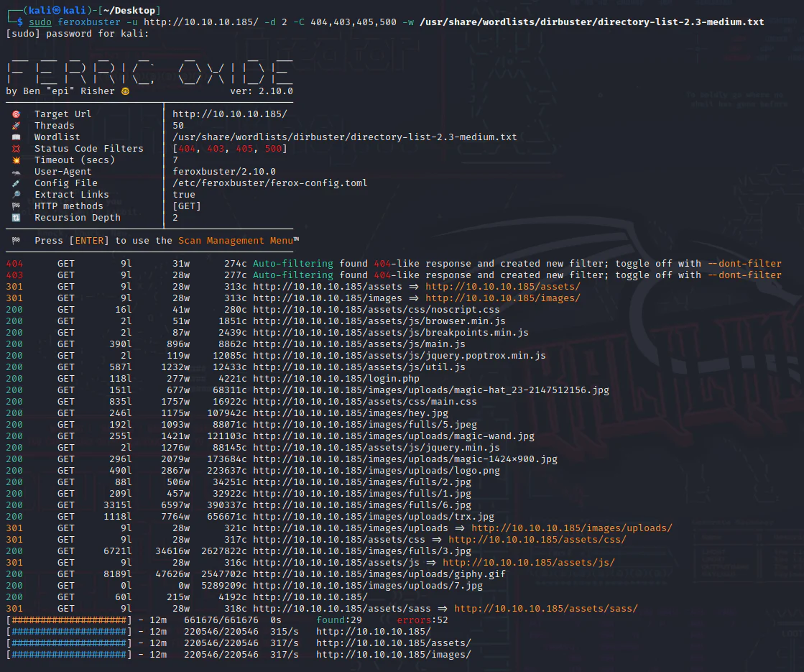Open the images/uploads/trx.jpg URL

pyautogui.click(x=374, y=517)
